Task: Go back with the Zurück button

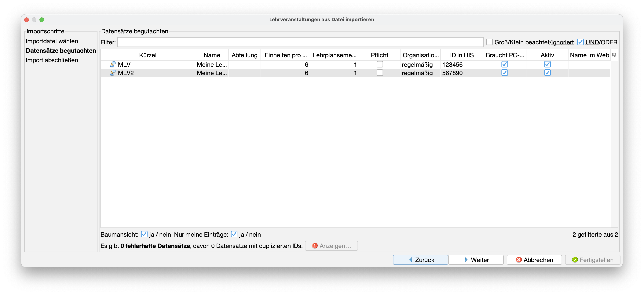Action: [x=420, y=260]
